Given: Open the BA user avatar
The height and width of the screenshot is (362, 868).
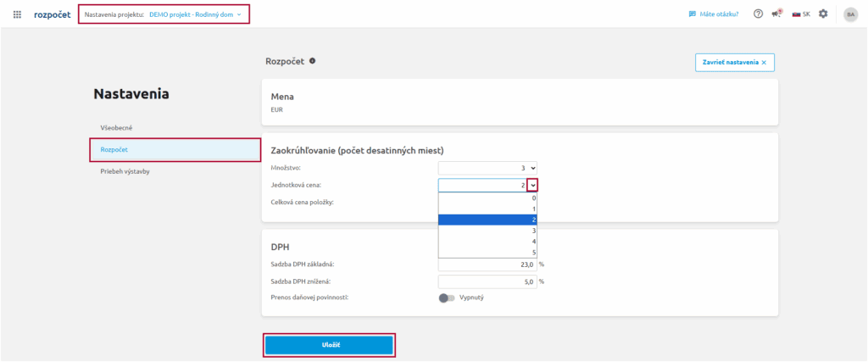Looking at the screenshot, I should coord(850,14).
